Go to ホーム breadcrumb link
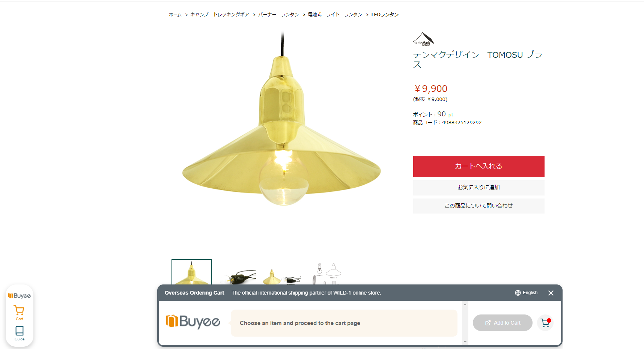The height and width of the screenshot is (349, 644). 175,15
